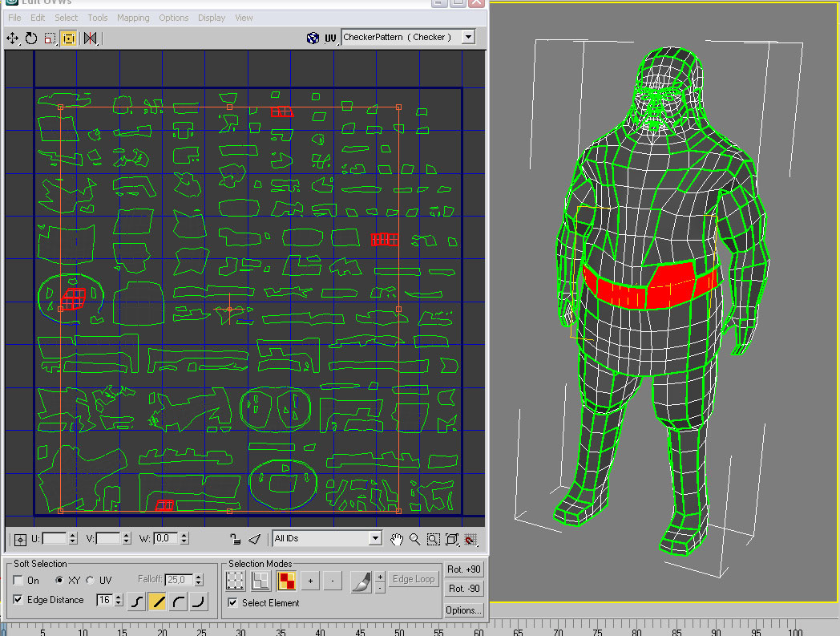Expand selection with the + button
This screenshot has height=636, width=840.
310,581
